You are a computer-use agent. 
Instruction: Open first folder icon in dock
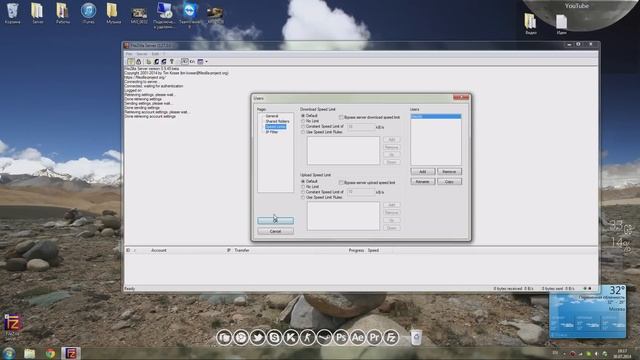224,338
